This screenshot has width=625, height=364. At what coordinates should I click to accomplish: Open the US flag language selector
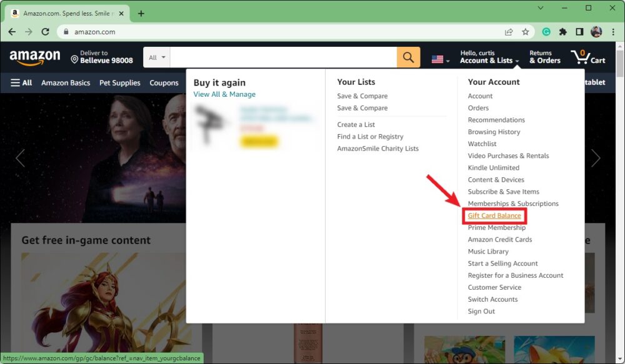coord(440,59)
